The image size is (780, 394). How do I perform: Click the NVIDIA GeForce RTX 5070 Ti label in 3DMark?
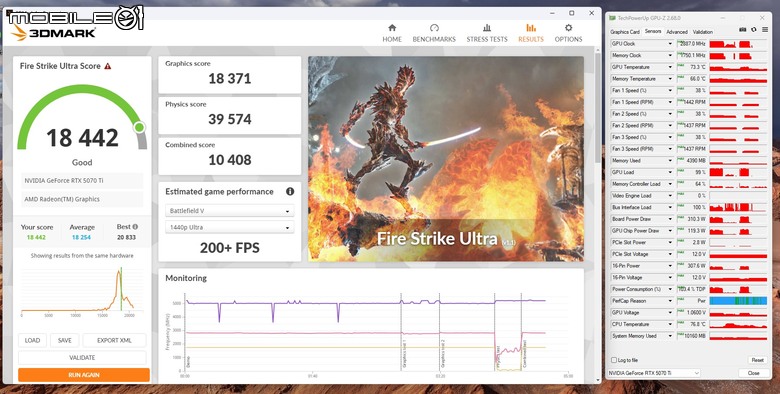point(64,181)
